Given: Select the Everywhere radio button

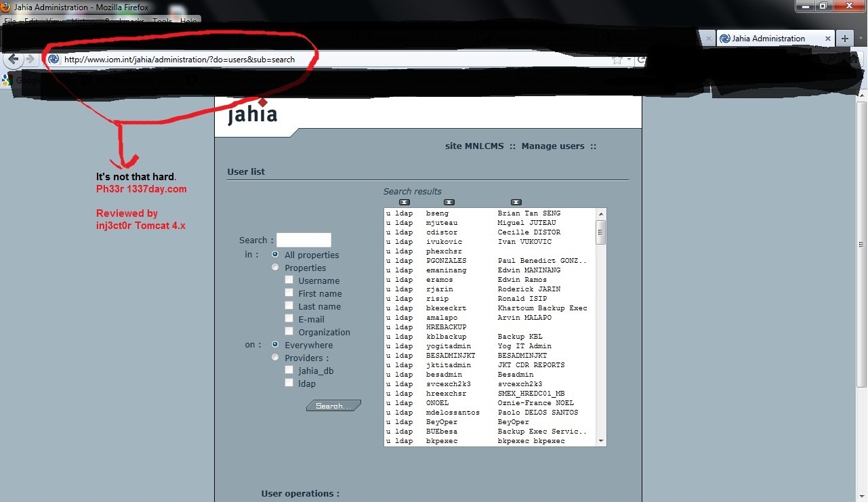Looking at the screenshot, I should click(275, 344).
